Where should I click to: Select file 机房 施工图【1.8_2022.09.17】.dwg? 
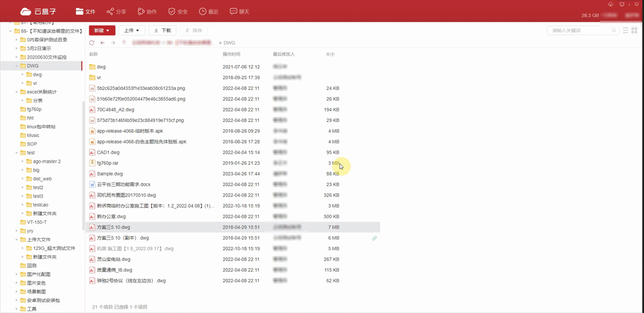135,248
